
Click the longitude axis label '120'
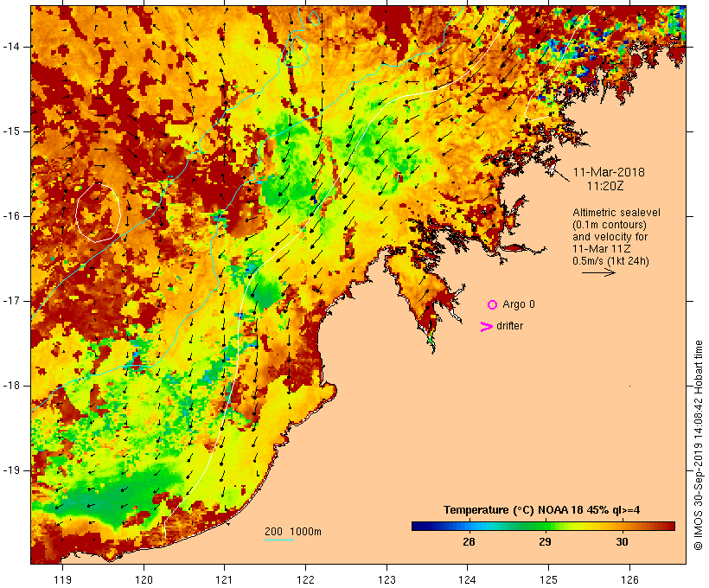(x=144, y=579)
